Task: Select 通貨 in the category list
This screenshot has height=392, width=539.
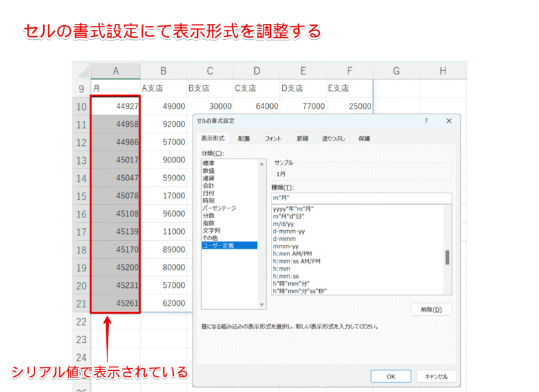Action: (x=229, y=178)
